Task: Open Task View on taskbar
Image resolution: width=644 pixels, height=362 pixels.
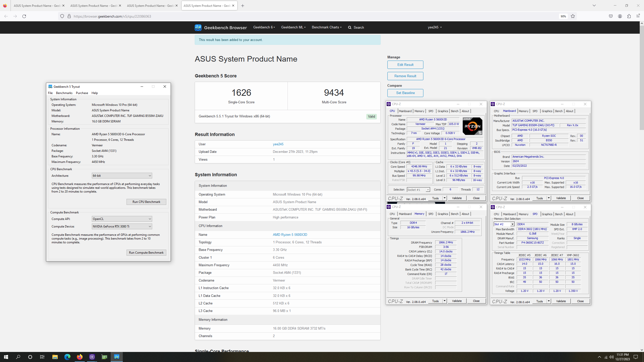Action: tap(42, 357)
